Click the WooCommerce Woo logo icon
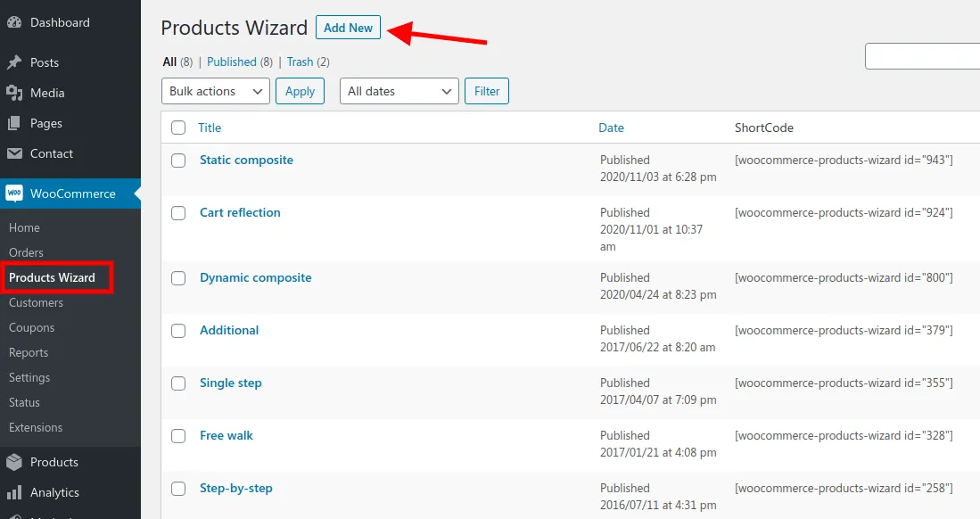Viewport: 980px width, 519px height. click(14, 194)
